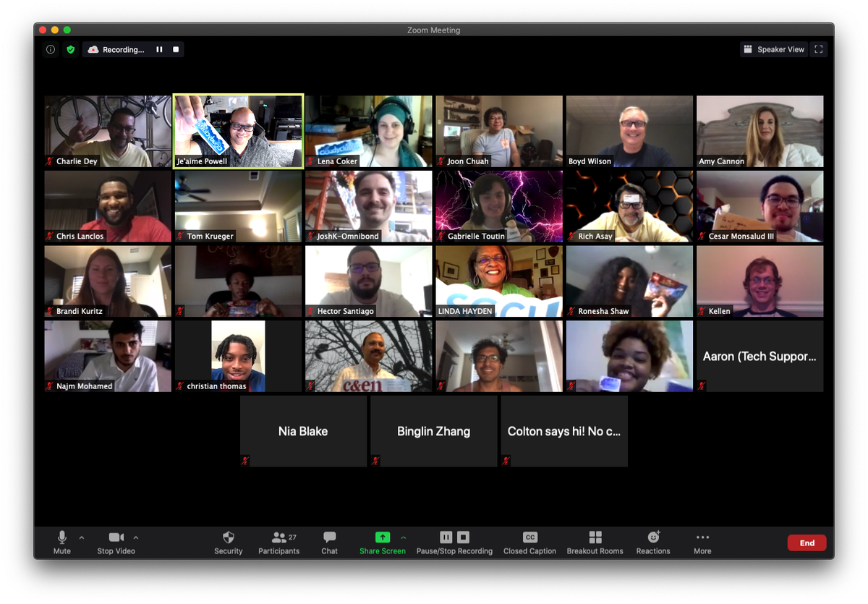Click the green encryption shield icon
The height and width of the screenshot is (604, 868).
coord(70,50)
